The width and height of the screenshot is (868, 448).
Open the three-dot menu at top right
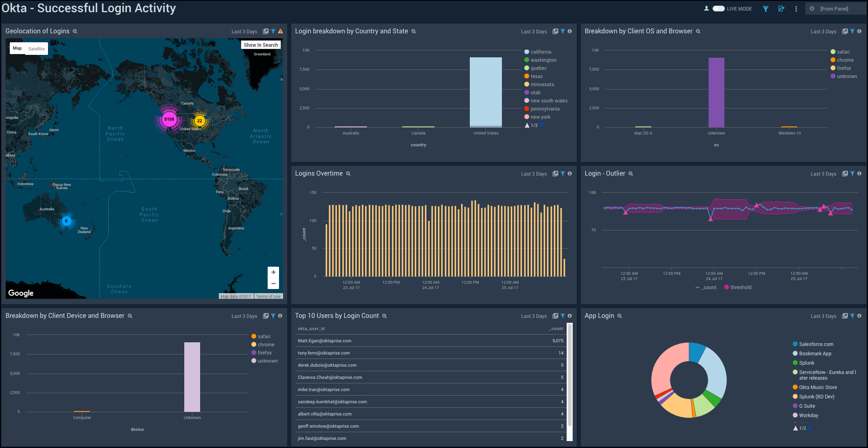point(796,9)
